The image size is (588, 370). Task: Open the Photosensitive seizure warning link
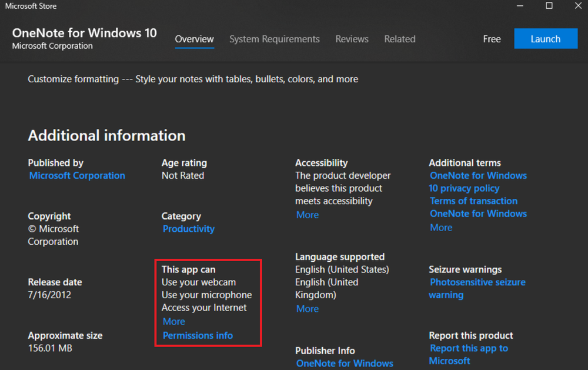click(x=477, y=289)
